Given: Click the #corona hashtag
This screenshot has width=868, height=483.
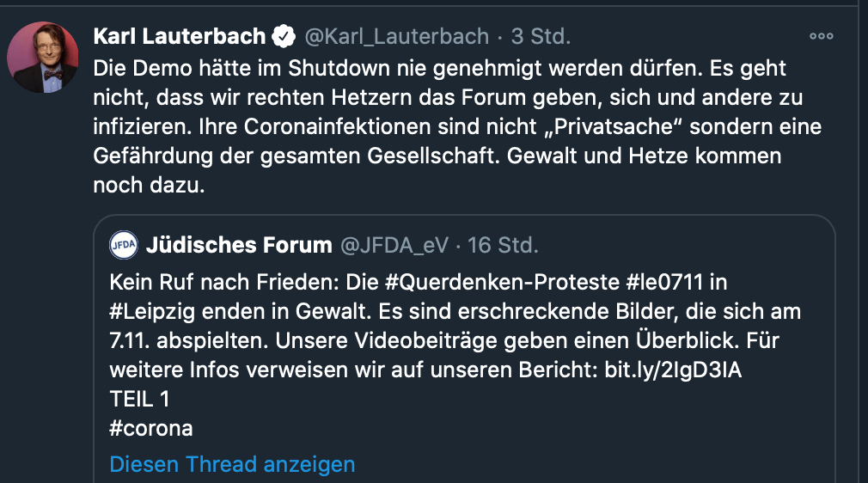Looking at the screenshot, I should pyautogui.click(x=151, y=427).
